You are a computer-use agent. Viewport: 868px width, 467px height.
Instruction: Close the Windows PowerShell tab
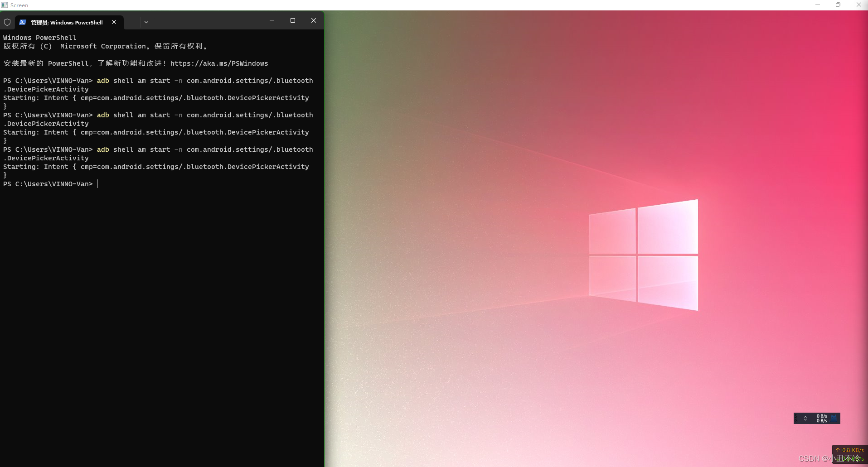[114, 22]
